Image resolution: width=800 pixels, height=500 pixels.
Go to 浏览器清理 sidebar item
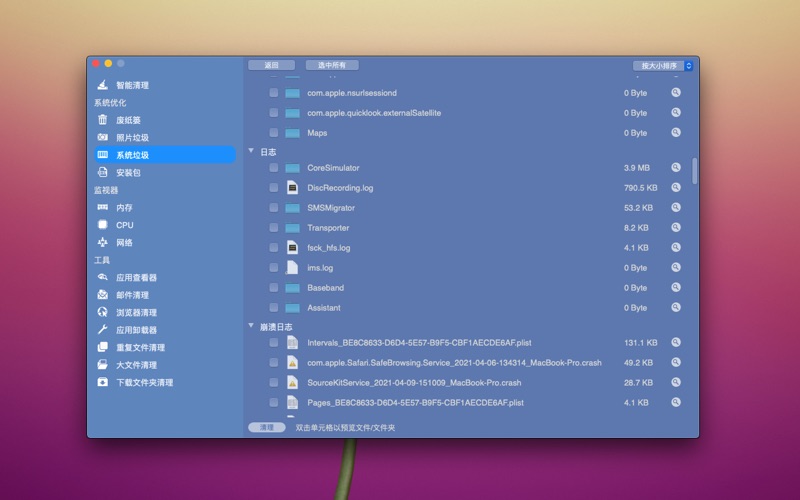136,312
